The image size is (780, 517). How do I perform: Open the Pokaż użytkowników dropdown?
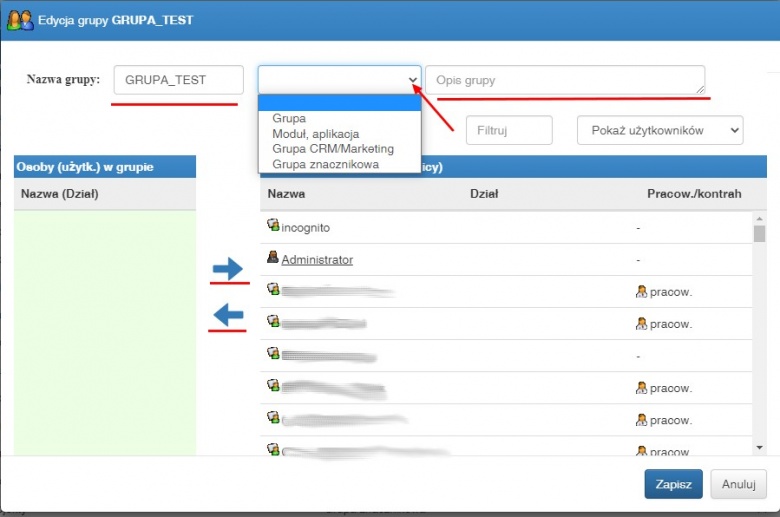(660, 130)
